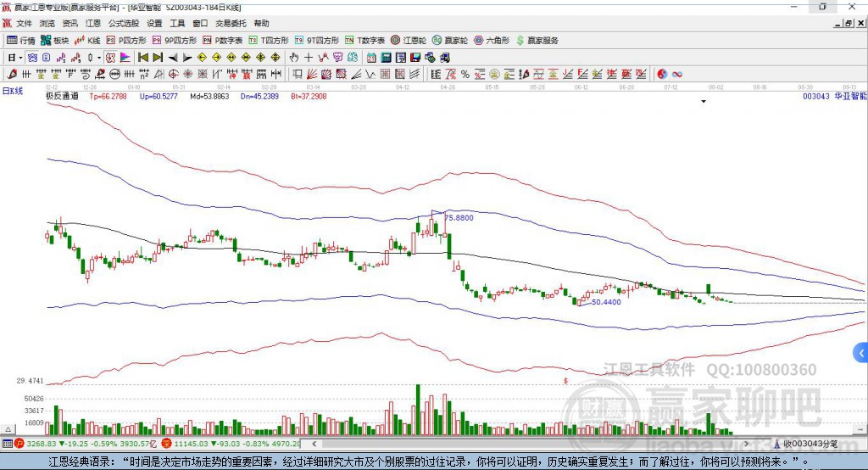Select the crosshair plus cursor tool

click(309, 58)
